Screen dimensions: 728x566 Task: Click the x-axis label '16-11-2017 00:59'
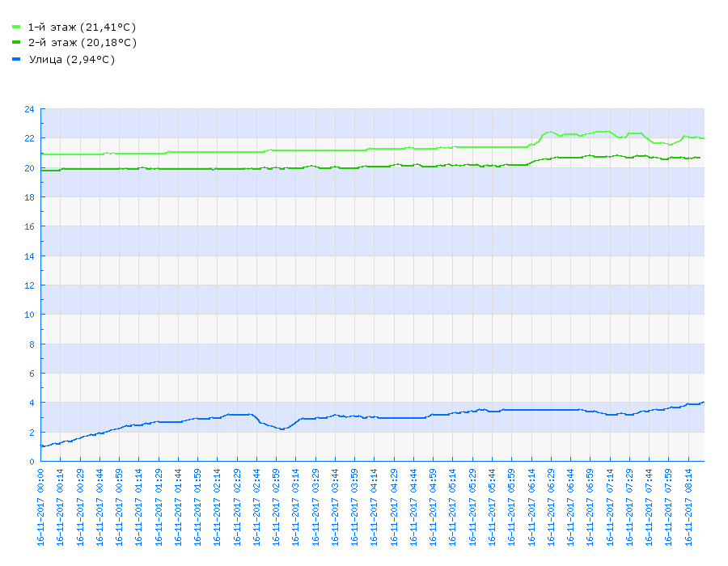(119, 507)
